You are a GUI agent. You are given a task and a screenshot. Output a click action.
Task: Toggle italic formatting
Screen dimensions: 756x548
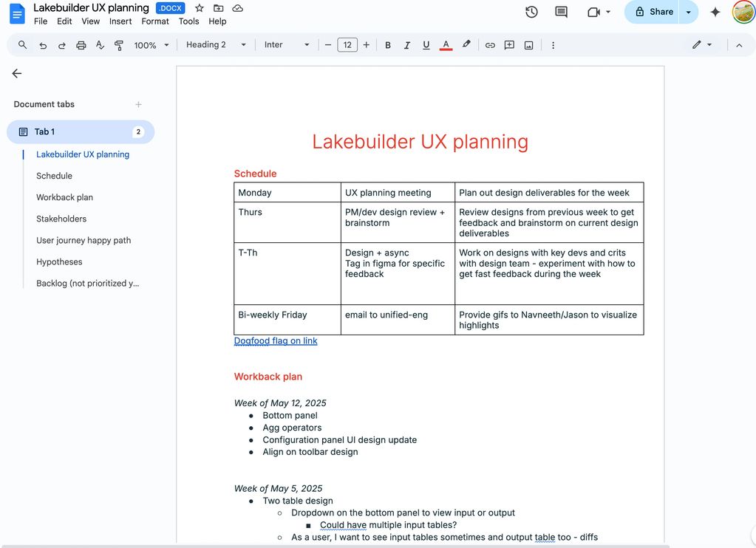tap(407, 45)
